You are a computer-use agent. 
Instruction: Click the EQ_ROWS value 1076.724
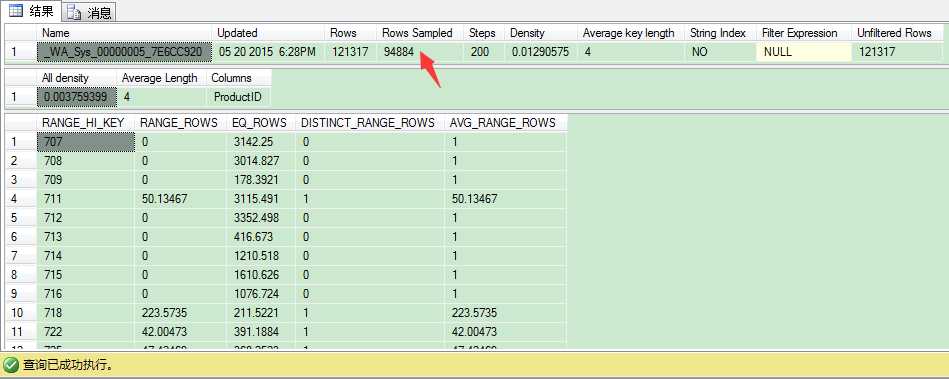[x=261, y=294]
